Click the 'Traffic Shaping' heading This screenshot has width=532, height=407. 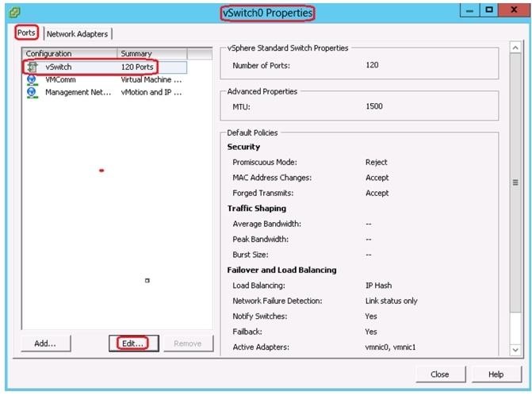257,209
